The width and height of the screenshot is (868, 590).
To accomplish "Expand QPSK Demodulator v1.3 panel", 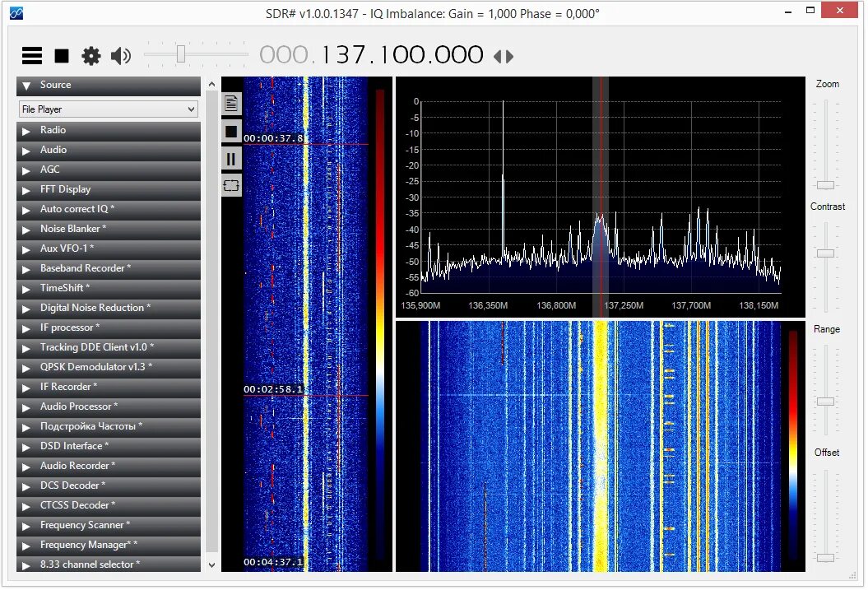I will (109, 368).
